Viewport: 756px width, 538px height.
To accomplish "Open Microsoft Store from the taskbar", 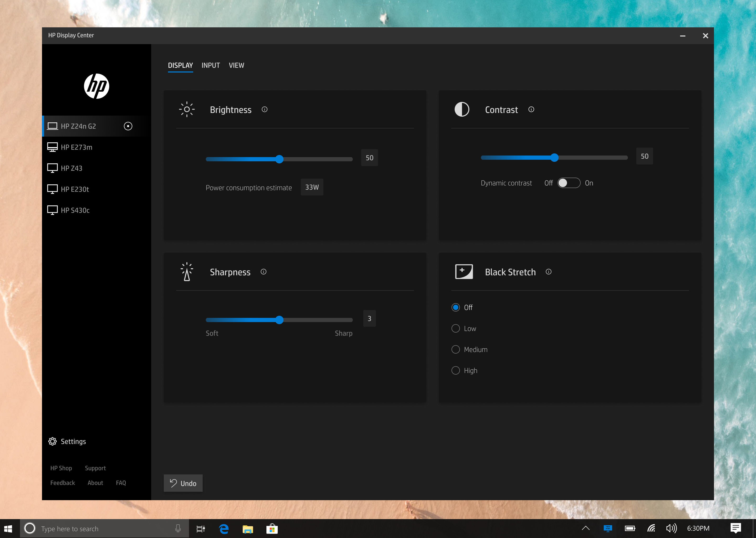I will (272, 529).
